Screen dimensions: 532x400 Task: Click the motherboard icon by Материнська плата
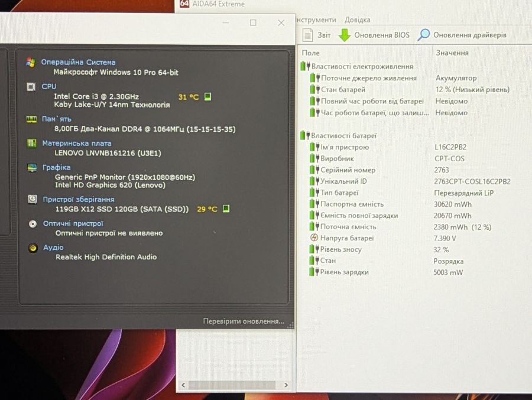point(31,143)
